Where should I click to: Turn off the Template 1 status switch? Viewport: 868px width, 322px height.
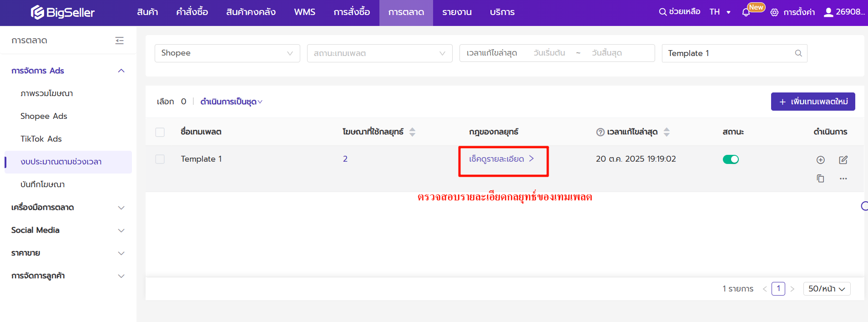pos(731,159)
